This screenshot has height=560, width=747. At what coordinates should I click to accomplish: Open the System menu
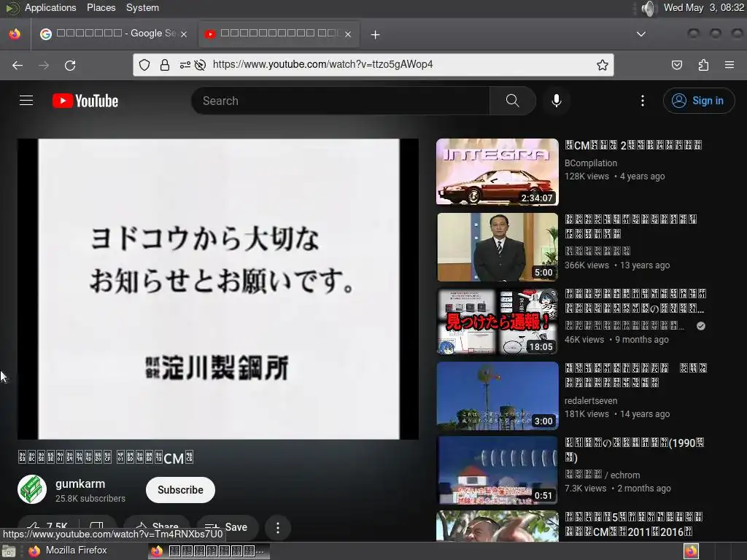(142, 7)
